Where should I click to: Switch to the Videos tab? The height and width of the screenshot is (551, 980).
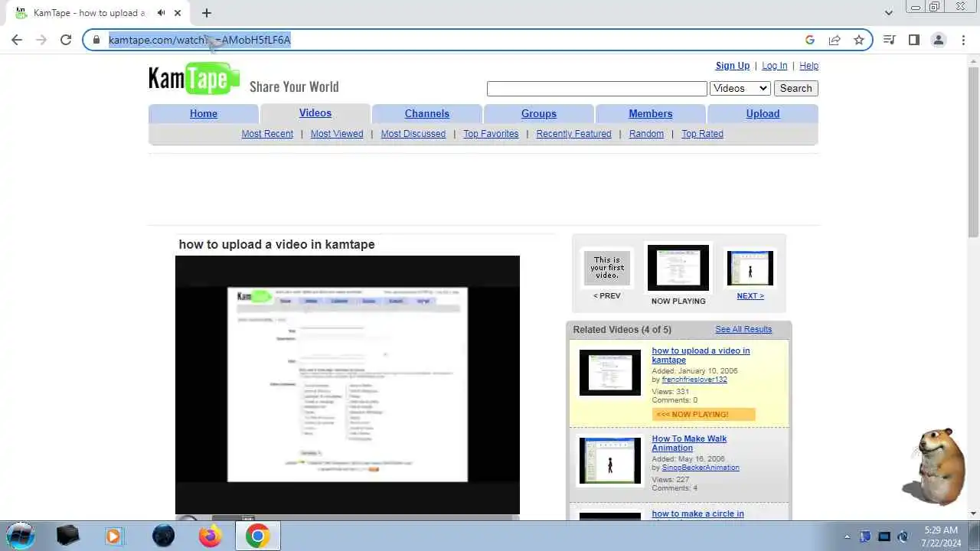[x=315, y=113]
